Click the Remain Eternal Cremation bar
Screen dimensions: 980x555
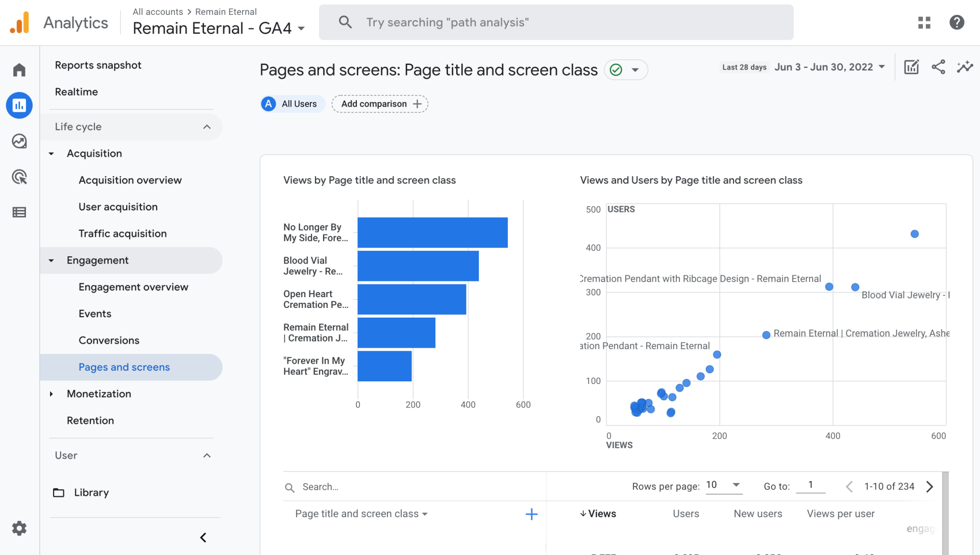tap(397, 333)
